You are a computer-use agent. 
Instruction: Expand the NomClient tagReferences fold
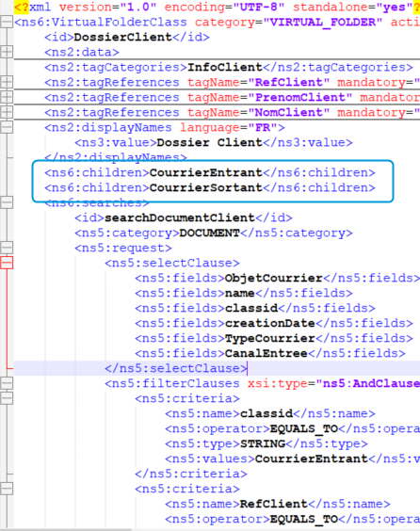[x=7, y=112]
